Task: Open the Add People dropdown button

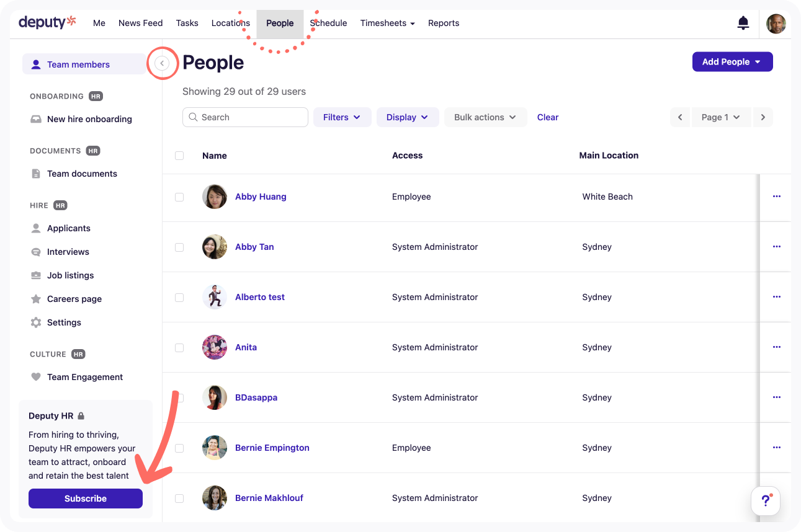Action: [x=732, y=62]
